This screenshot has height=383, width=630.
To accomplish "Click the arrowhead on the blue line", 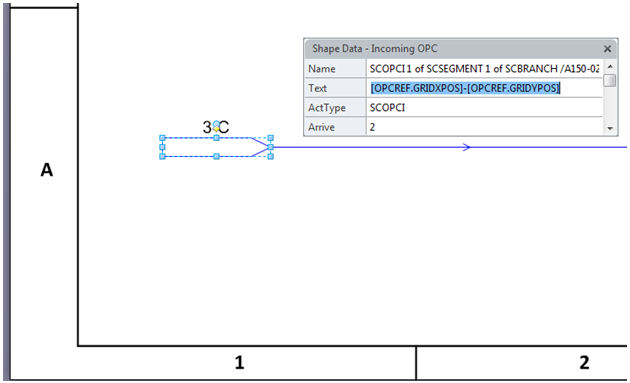I will click(x=466, y=147).
